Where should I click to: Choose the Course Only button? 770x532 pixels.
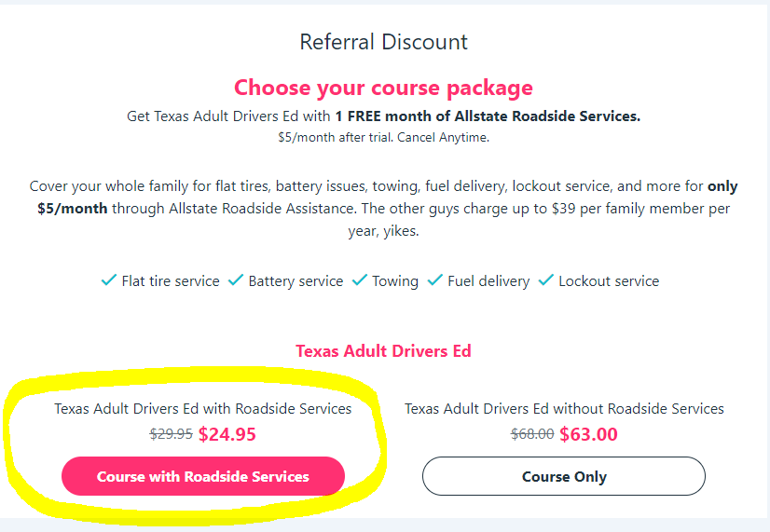[x=564, y=476]
